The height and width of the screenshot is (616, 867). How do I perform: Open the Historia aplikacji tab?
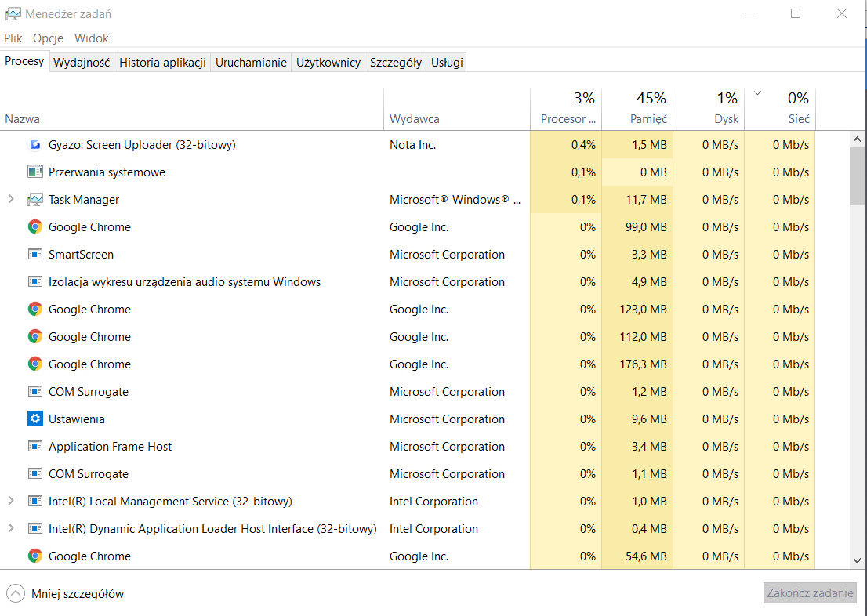(x=162, y=63)
